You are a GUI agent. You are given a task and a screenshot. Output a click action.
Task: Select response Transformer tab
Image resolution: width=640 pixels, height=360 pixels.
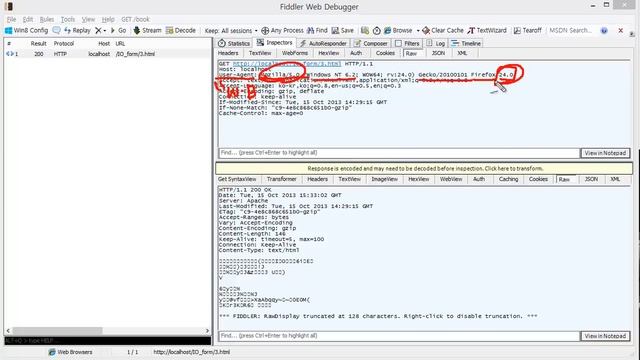282,179
